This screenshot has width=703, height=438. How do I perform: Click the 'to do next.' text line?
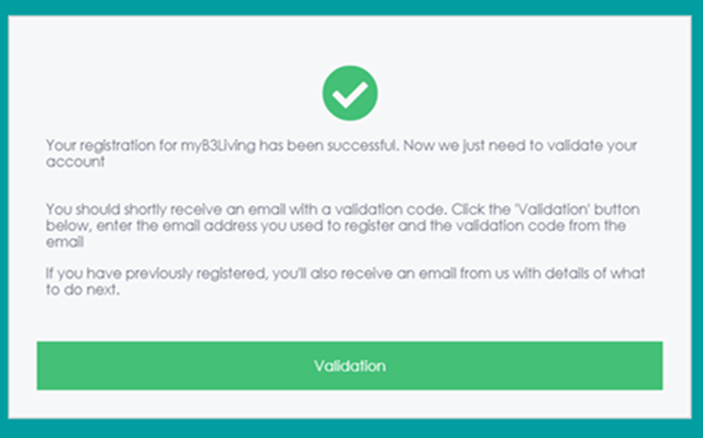click(83, 290)
